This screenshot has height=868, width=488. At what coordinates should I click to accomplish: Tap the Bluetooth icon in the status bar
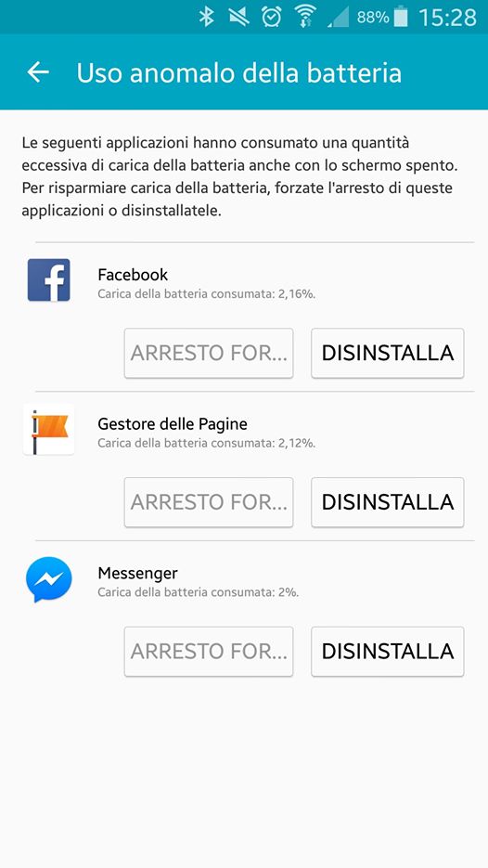pos(206,17)
